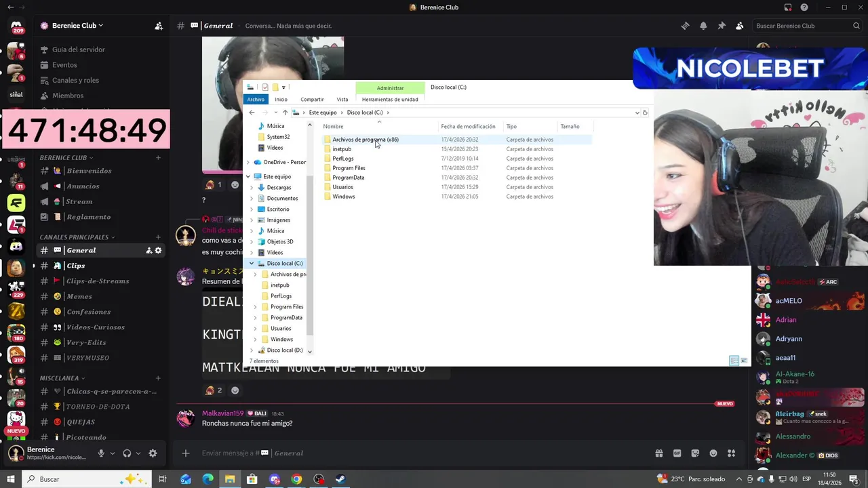
Task: Open pinned messages pin icon
Action: point(722,26)
